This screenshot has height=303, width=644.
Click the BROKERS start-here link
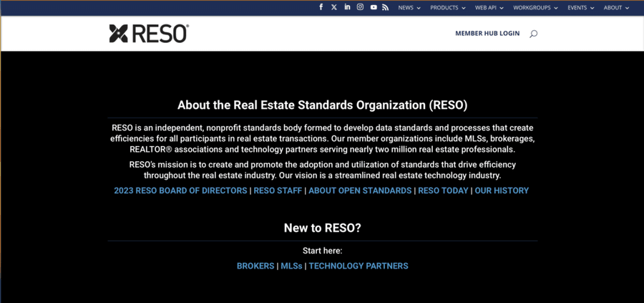255,266
